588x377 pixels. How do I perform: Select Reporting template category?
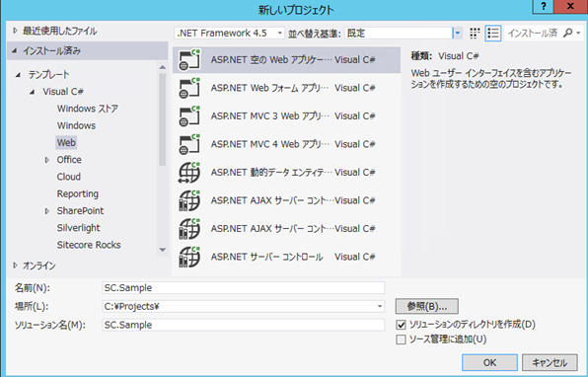(78, 194)
